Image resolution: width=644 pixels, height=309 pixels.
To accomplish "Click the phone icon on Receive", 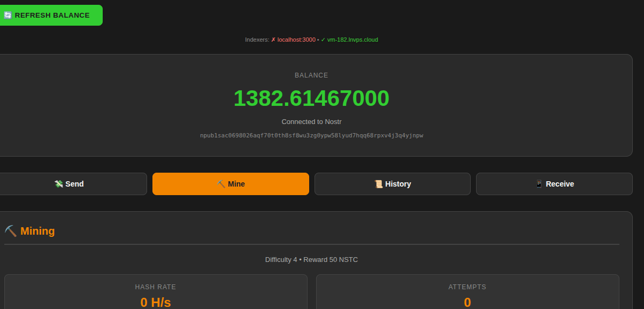I will point(539,184).
